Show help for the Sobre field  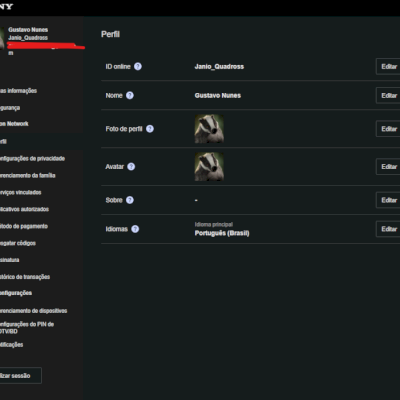(130, 200)
